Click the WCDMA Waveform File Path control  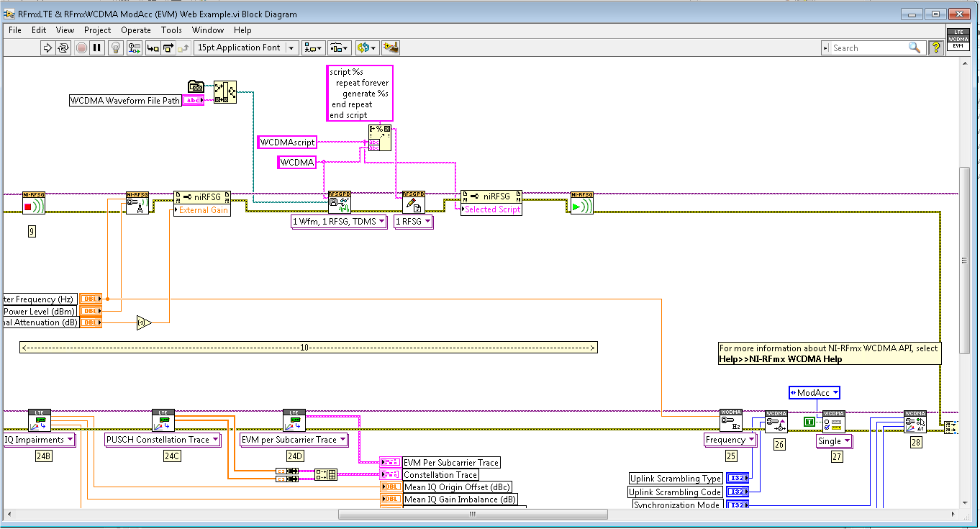coord(136,101)
